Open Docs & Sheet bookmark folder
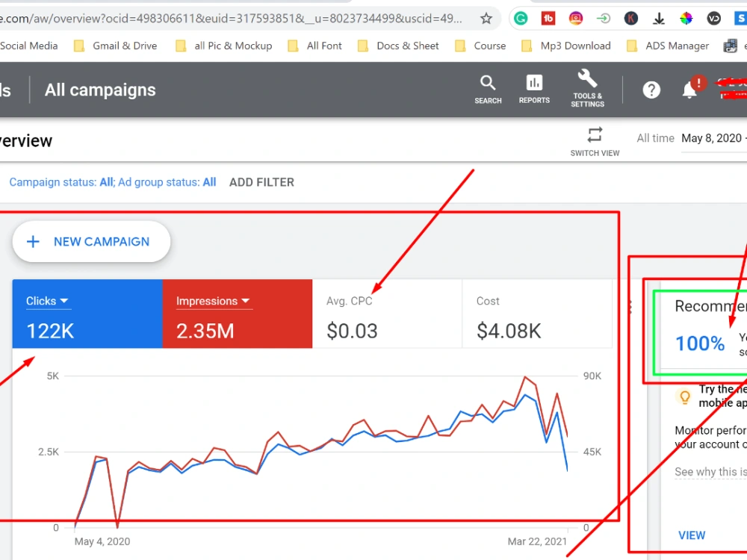 [x=399, y=46]
